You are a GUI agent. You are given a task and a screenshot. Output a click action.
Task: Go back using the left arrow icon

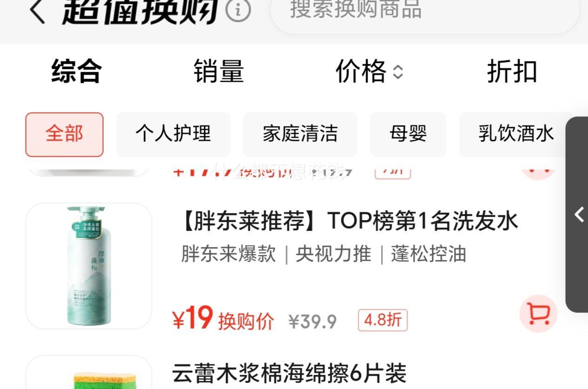point(37,11)
